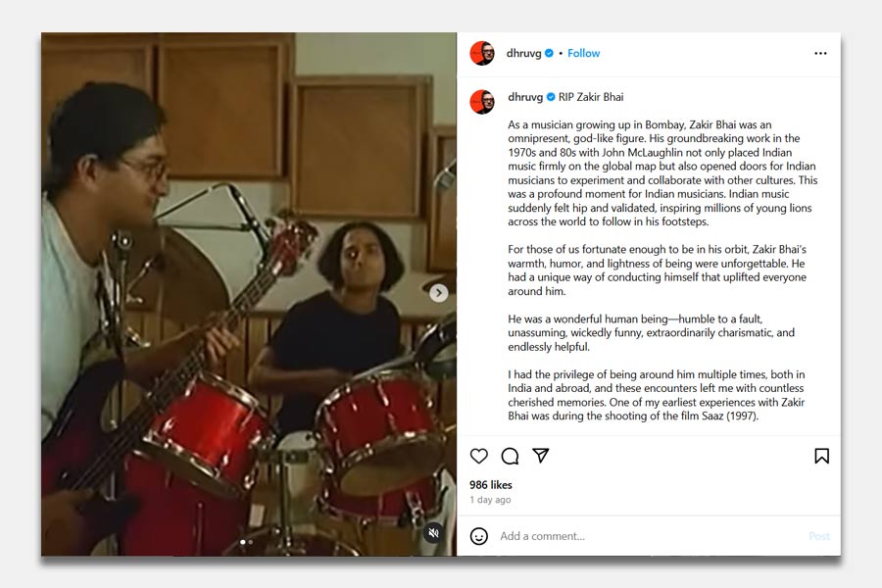Viewport: 882px width, 588px height.
Task: Focus the Add a comment field
Action: [x=650, y=536]
